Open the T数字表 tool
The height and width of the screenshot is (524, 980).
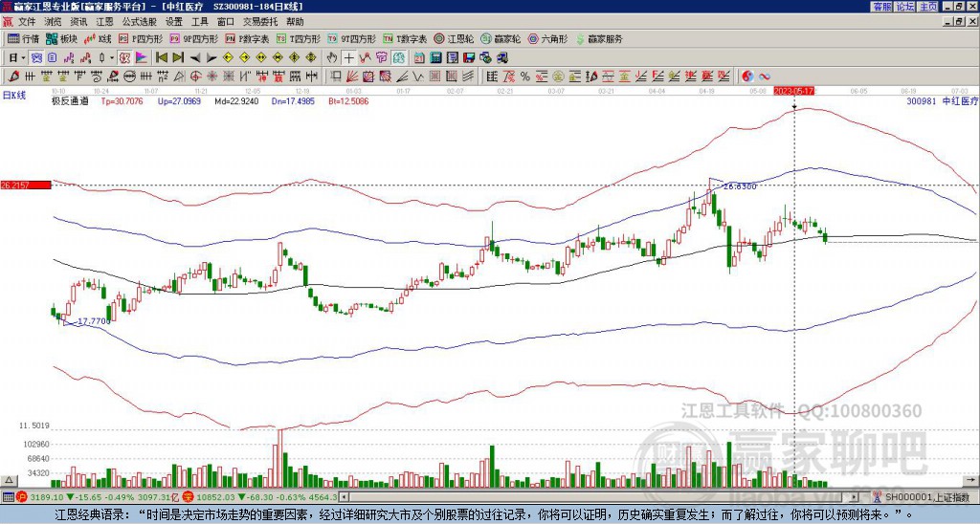405,38
